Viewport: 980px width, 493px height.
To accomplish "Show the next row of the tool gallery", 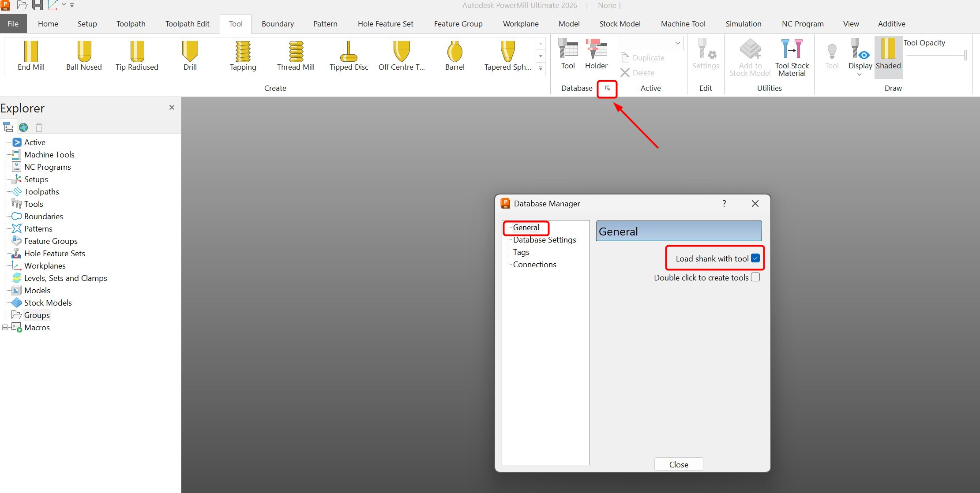I will [x=541, y=56].
